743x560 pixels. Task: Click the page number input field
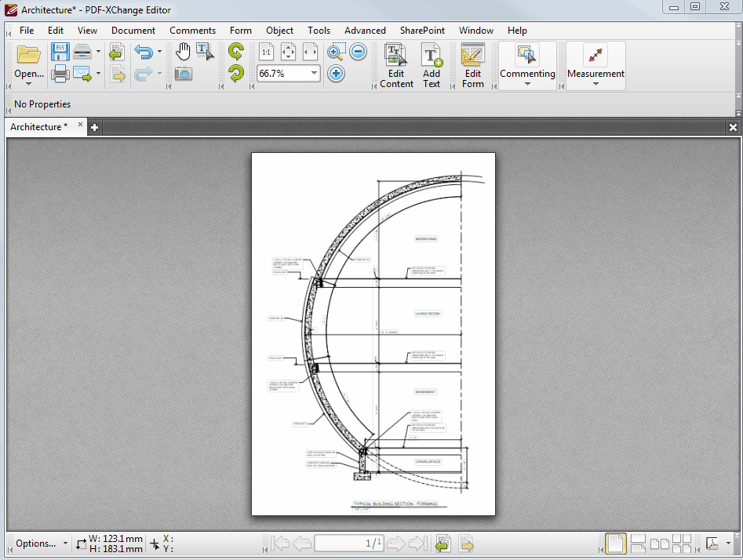(349, 543)
